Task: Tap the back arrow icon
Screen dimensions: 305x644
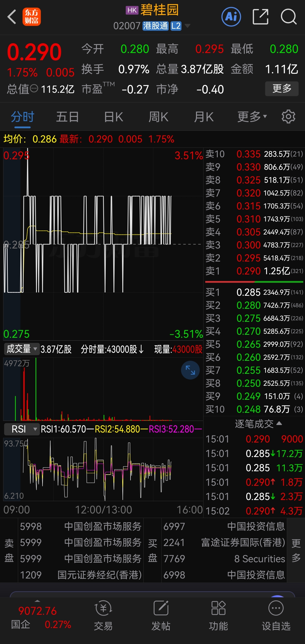Action: tap(11, 17)
